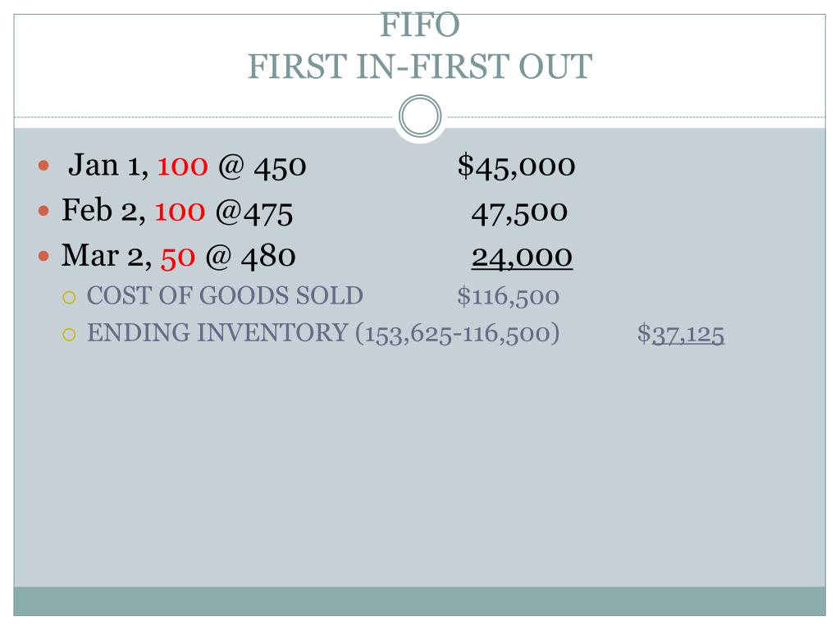The width and height of the screenshot is (840, 630).
Task: Select the FIRST IN-FIRST OUT heading
Action: point(420,66)
